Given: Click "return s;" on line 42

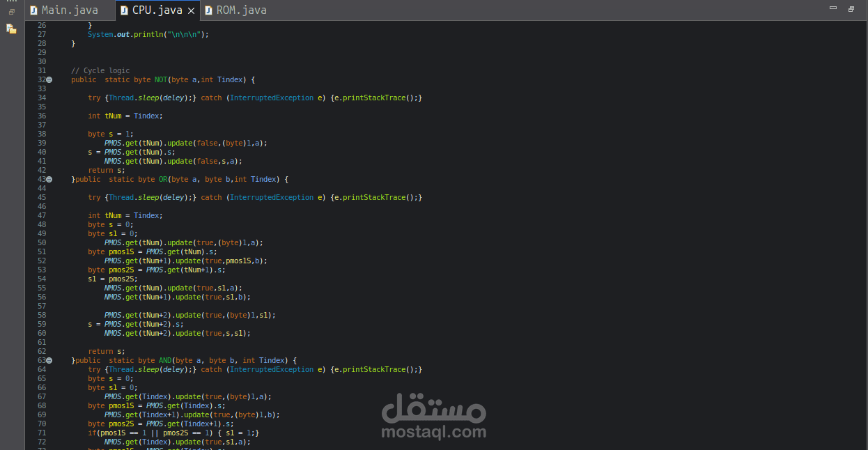Looking at the screenshot, I should [x=107, y=170].
